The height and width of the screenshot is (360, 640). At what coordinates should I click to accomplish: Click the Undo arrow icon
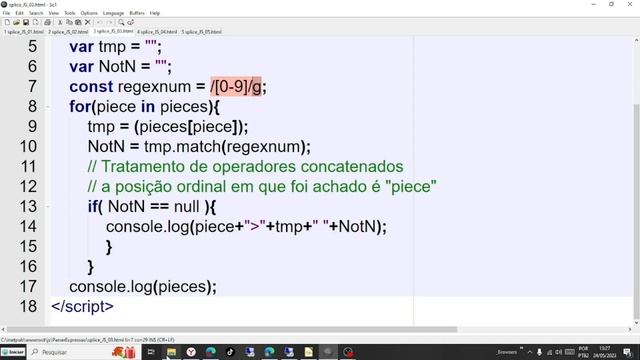(100, 22)
